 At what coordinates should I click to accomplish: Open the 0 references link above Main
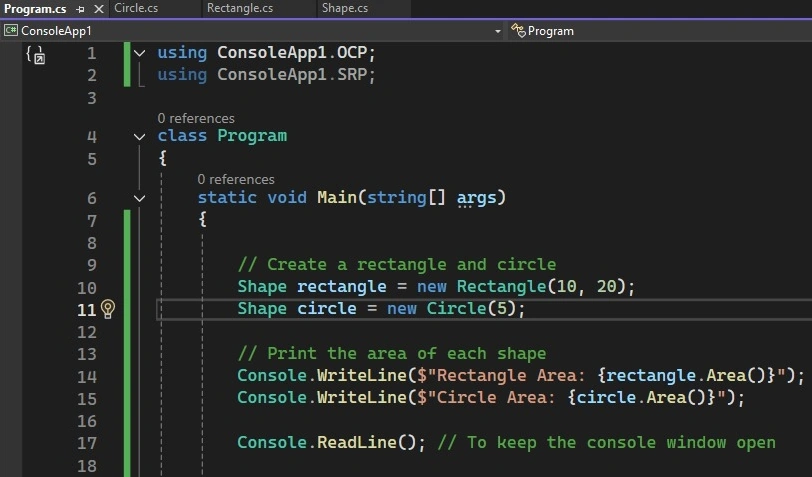[x=236, y=180]
